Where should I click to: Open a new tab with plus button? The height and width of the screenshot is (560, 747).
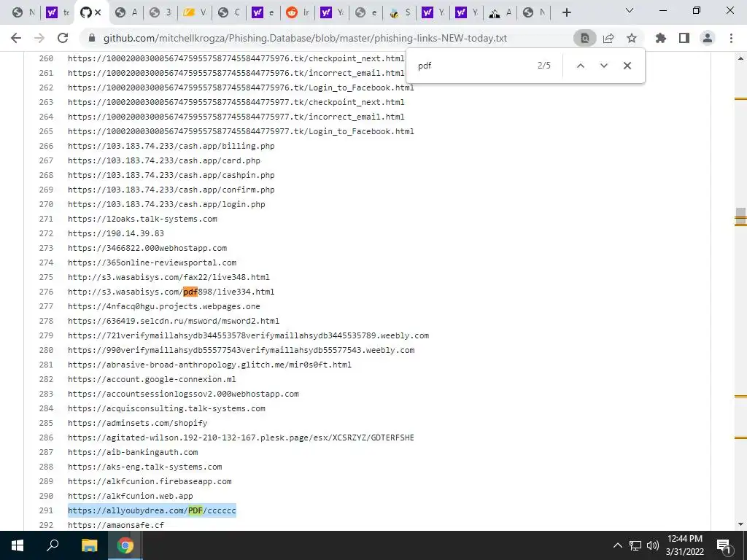tap(566, 12)
